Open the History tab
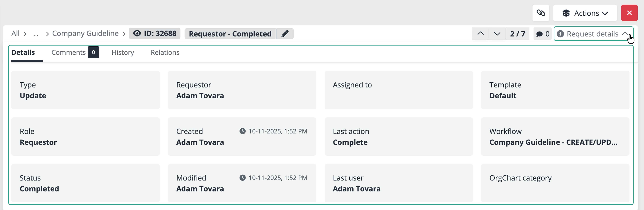The image size is (644, 210). 123,52
